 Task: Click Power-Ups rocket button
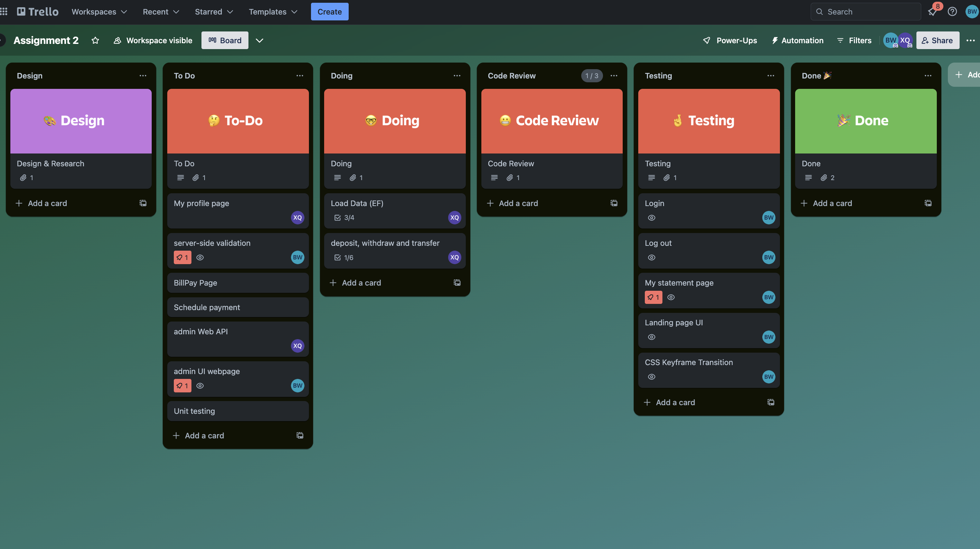pyautogui.click(x=730, y=40)
